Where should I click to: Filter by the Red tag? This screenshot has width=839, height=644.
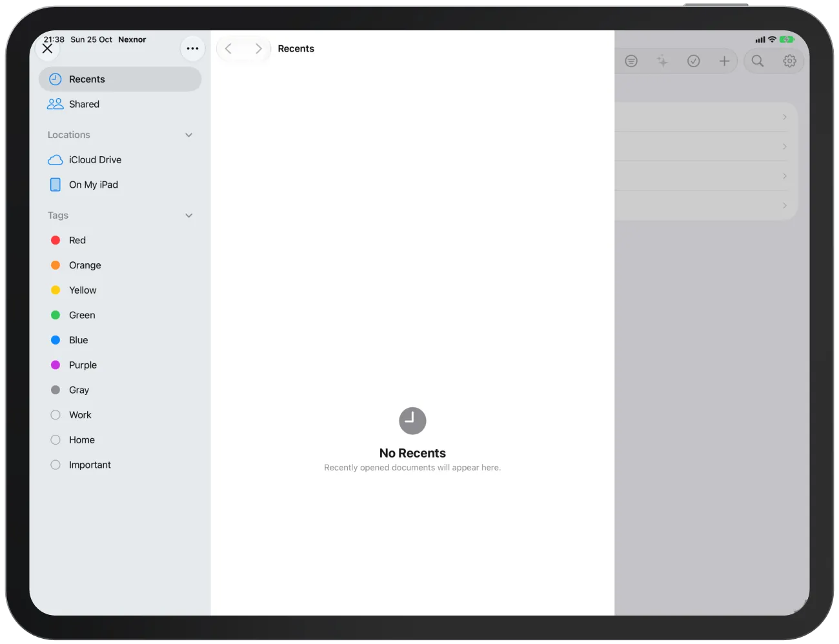point(120,240)
